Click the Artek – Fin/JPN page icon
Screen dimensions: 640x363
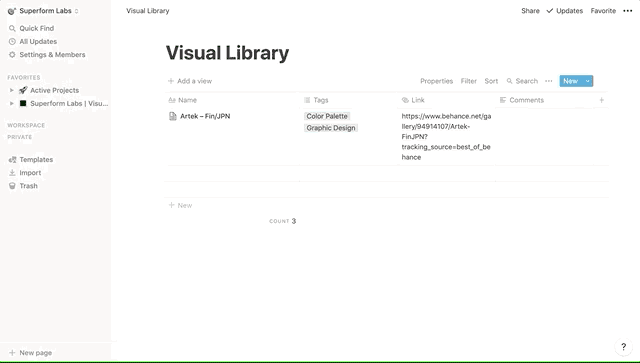coord(173,116)
